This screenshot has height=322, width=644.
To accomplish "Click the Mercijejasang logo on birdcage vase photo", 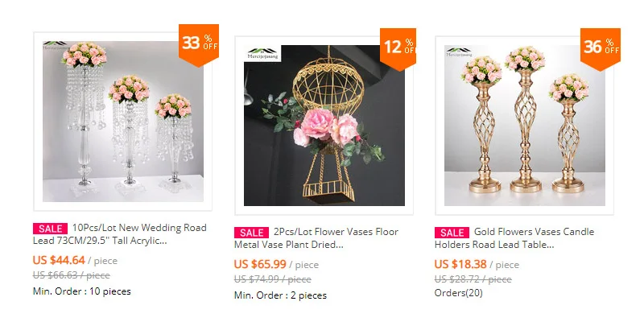I will (x=262, y=53).
